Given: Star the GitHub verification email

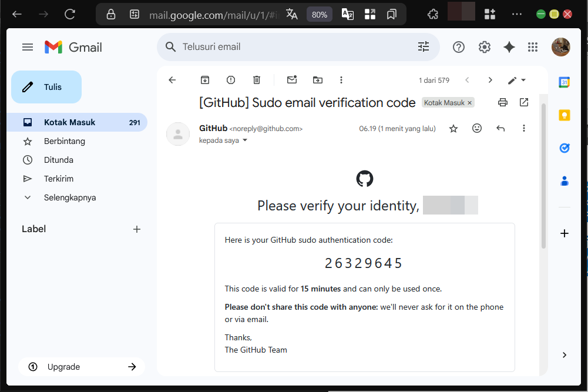Looking at the screenshot, I should (x=453, y=128).
